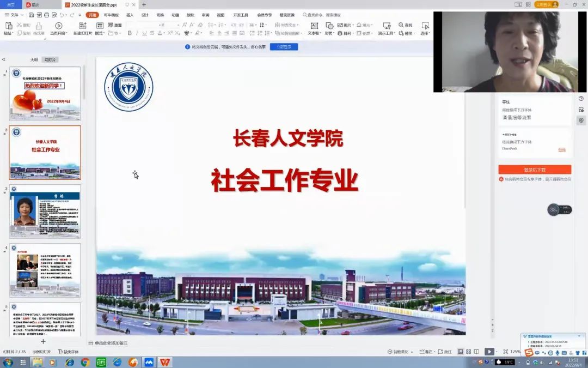Open Google Chrome from the taskbar
Viewport: 588px width, 368px height.
point(85,362)
